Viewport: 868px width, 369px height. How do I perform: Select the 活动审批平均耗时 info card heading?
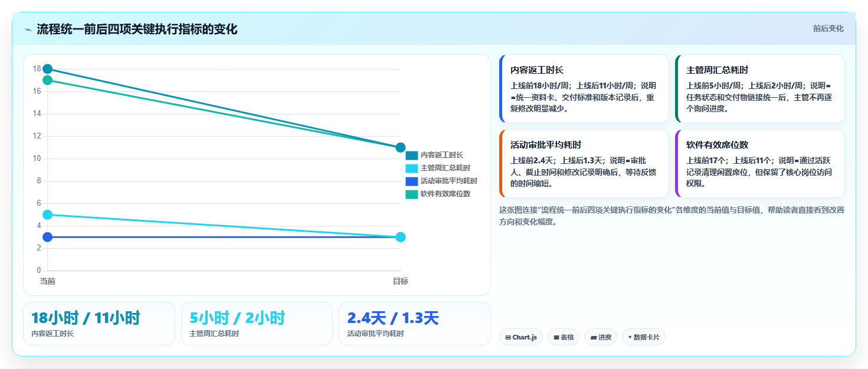[x=546, y=144]
